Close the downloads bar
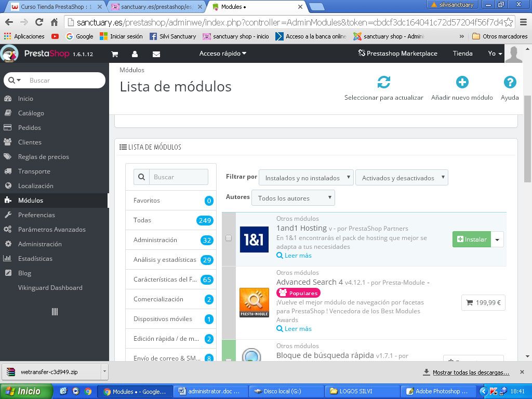 coord(522,372)
